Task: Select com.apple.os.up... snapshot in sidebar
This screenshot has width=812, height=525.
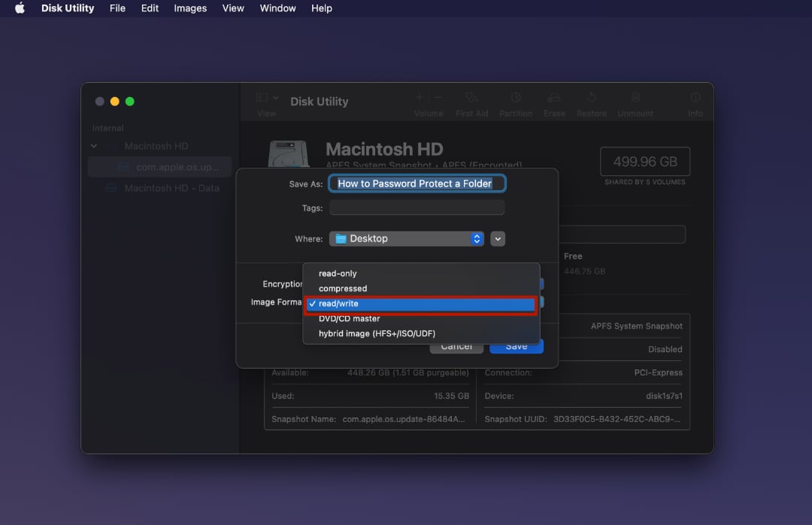Action: [x=160, y=167]
